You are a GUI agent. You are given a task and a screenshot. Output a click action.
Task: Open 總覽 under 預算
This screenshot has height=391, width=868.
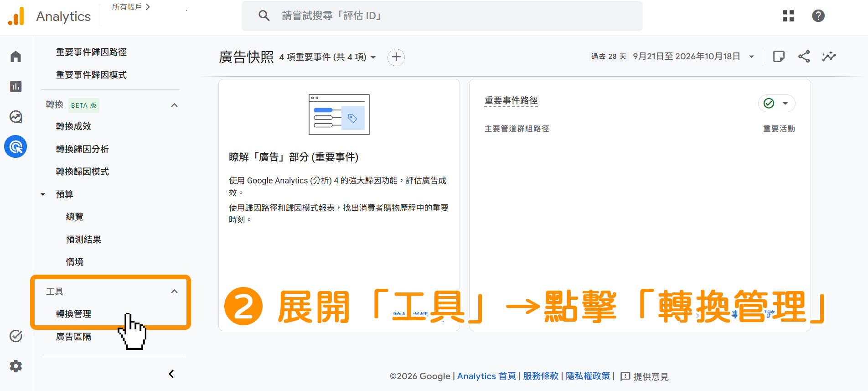pos(75,217)
